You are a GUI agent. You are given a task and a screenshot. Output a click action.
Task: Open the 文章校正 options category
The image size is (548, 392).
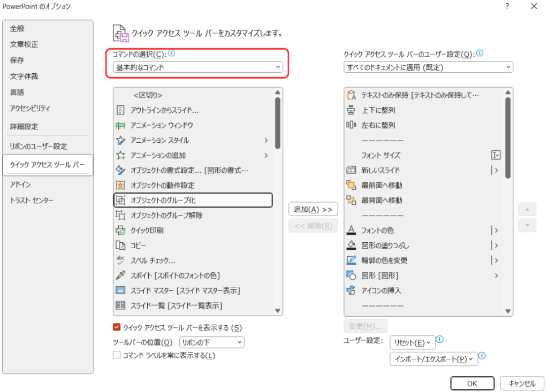click(24, 44)
